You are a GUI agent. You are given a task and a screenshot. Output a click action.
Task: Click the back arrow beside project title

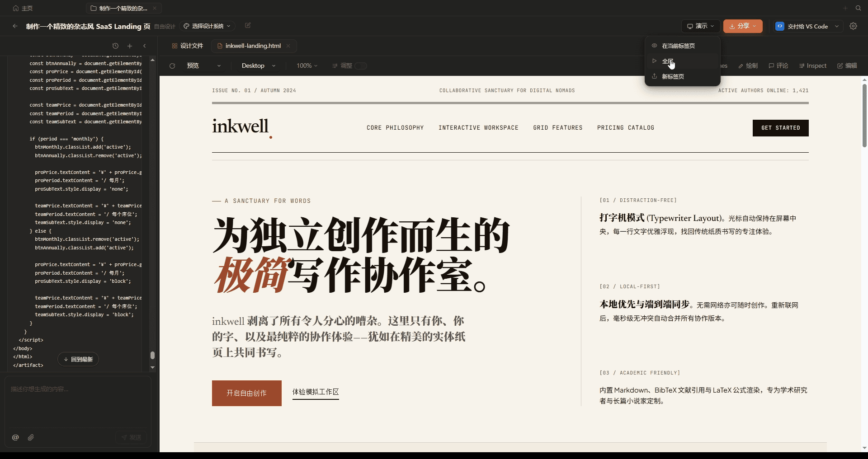click(x=15, y=26)
